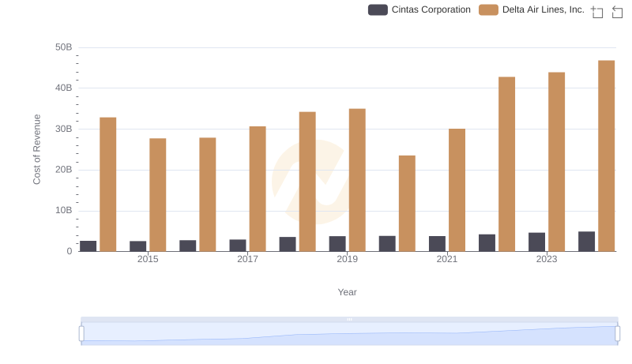Select Cintas Corporation 2022 bar
The width and height of the screenshot is (632, 364).
tap(487, 243)
